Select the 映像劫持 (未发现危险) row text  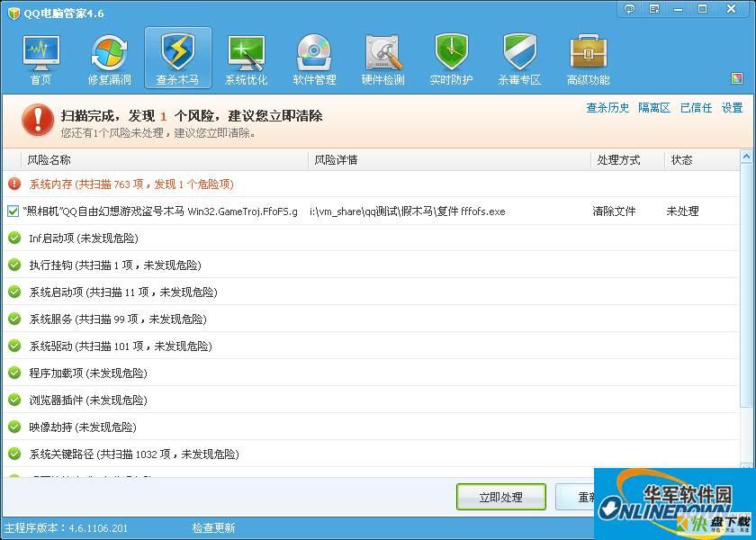(x=83, y=427)
